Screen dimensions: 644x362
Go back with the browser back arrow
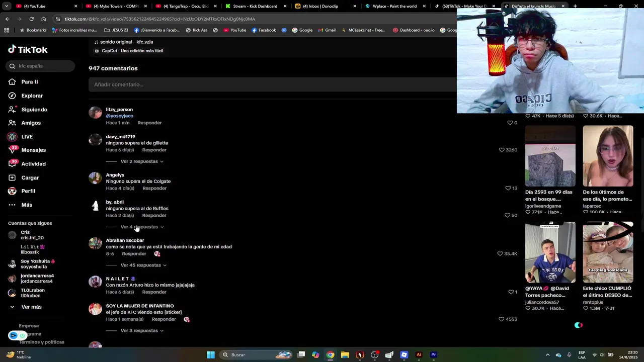coord(7,19)
